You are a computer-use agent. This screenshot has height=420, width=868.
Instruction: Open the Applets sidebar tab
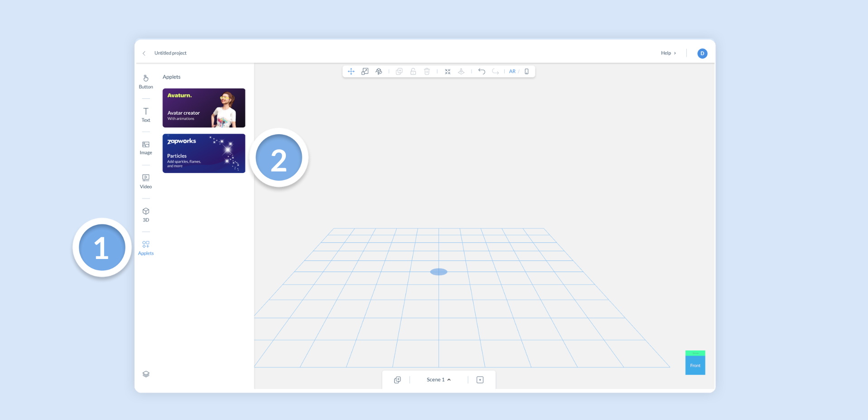146,248
